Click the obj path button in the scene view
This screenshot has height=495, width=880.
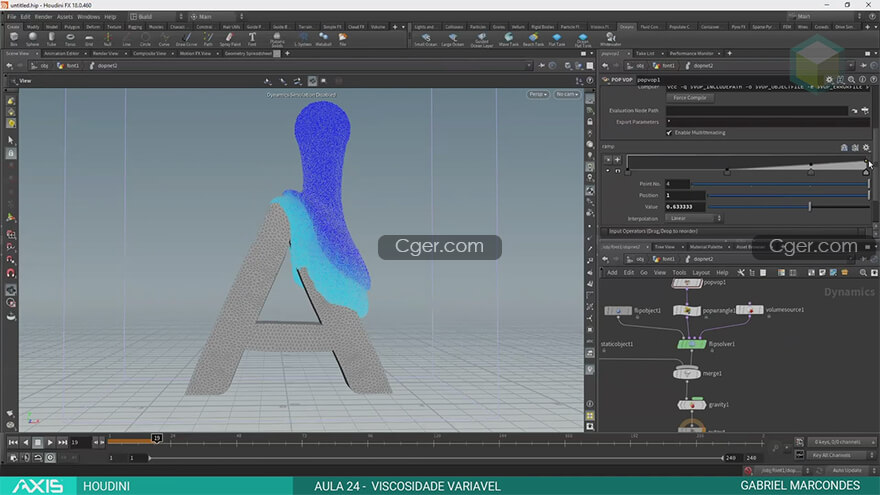[40, 66]
